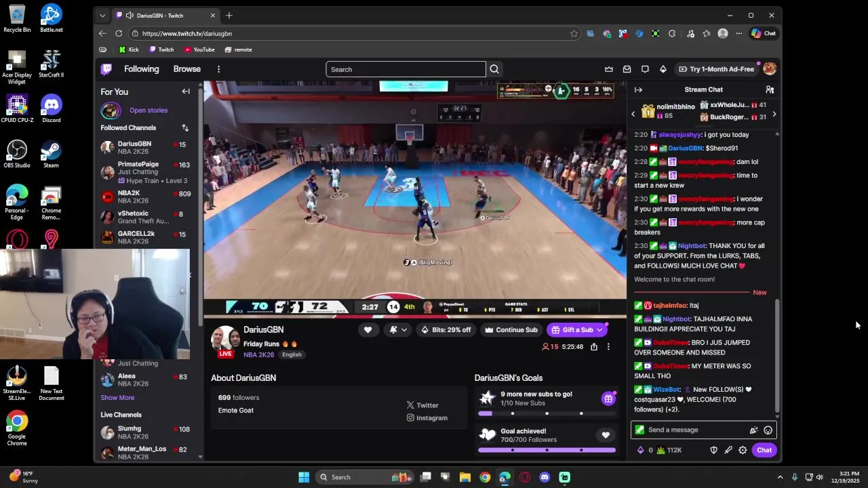Open the remote bookmark

tap(238, 49)
